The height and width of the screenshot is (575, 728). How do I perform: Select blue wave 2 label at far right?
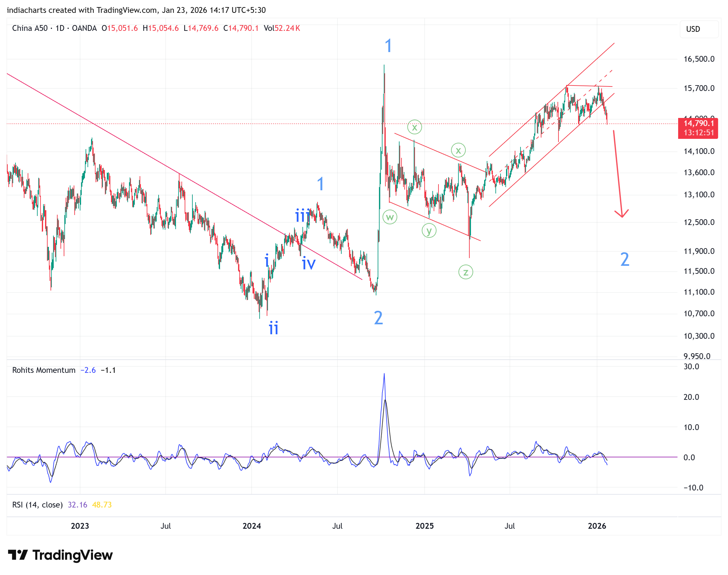[x=625, y=260]
